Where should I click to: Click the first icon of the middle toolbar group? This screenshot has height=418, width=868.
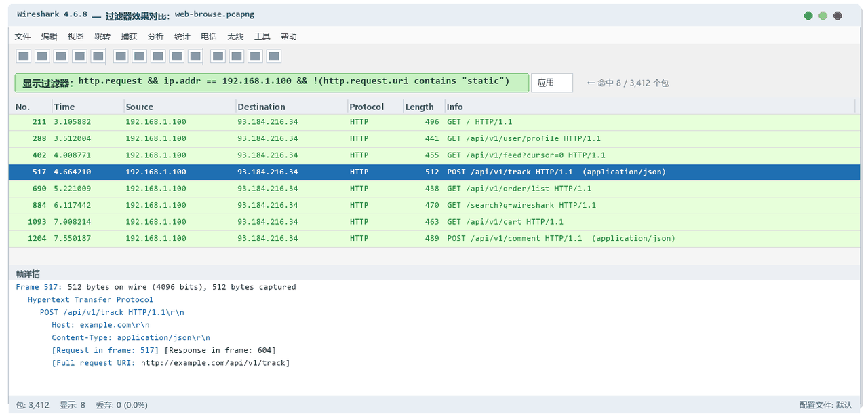click(121, 56)
